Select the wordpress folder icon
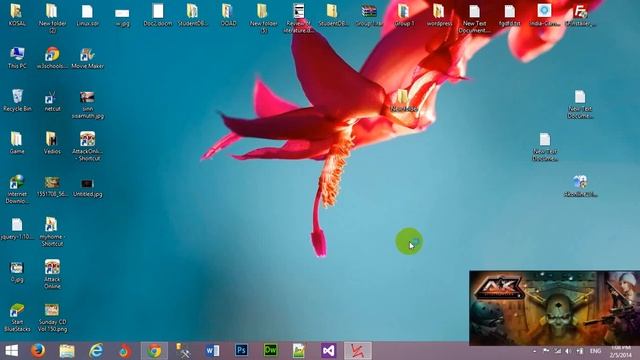Viewport: 640px width, 360px height. click(439, 16)
